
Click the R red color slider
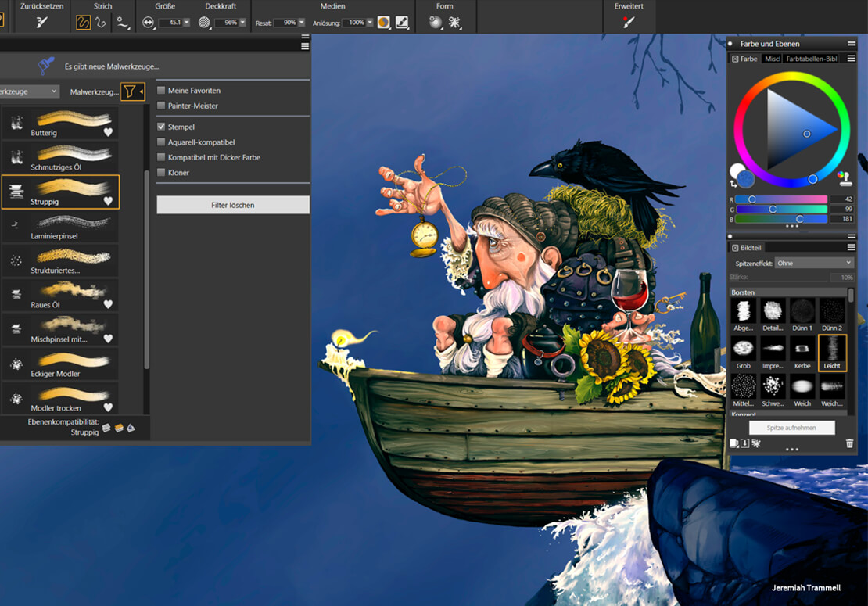pyautogui.click(x=781, y=199)
